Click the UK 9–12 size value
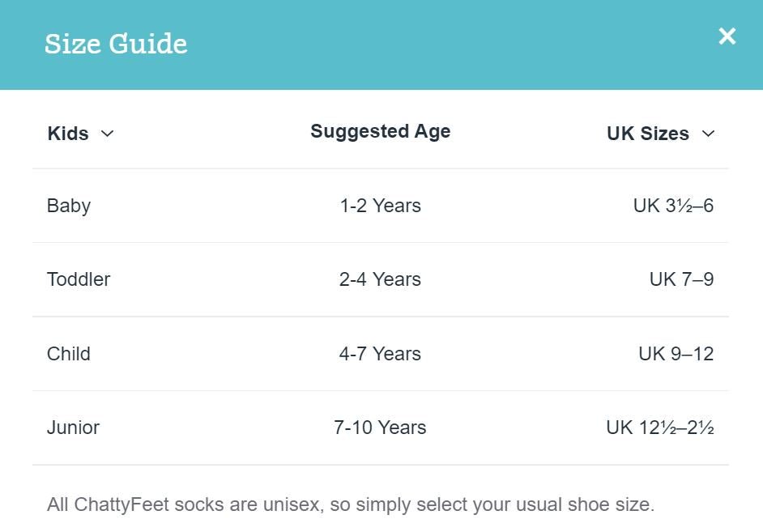 pyautogui.click(x=676, y=354)
